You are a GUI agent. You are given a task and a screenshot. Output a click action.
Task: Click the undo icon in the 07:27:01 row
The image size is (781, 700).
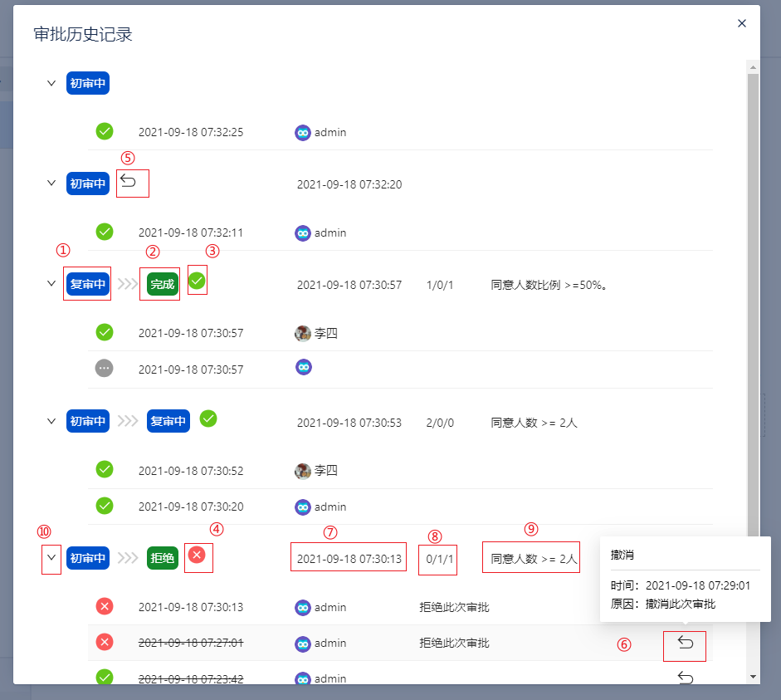[685, 643]
